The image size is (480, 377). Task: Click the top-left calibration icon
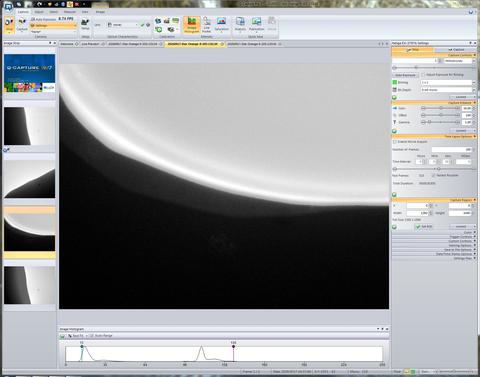coord(158,21)
